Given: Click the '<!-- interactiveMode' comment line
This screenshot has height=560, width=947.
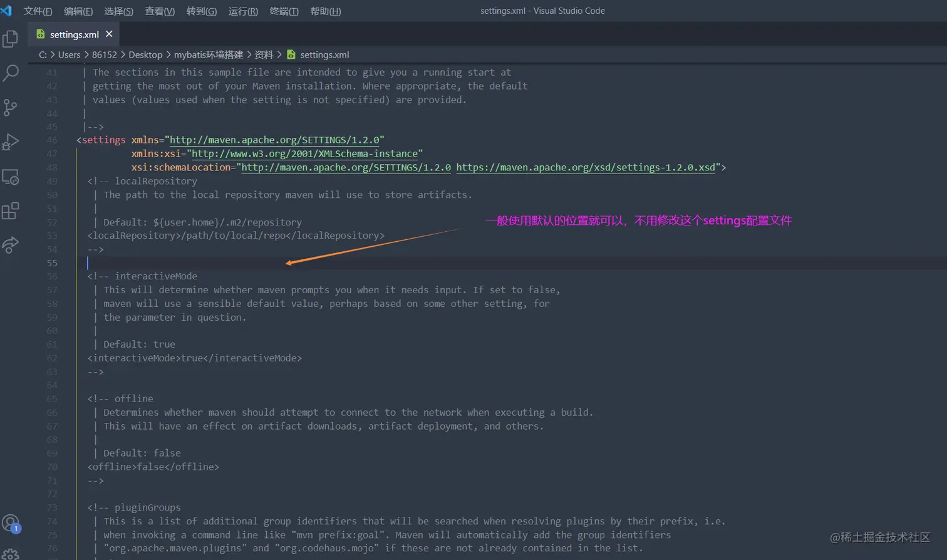Looking at the screenshot, I should [142, 276].
